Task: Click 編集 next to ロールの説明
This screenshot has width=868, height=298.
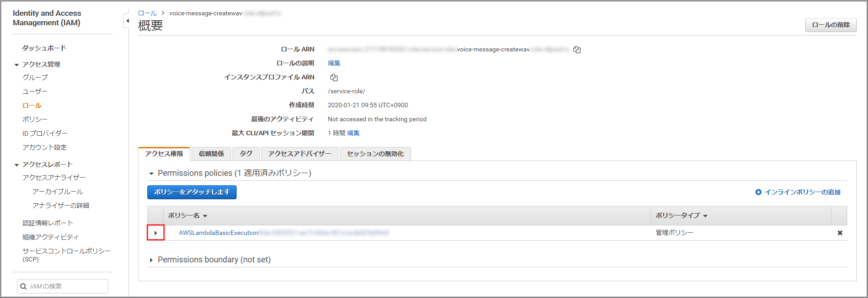Action: pos(334,63)
